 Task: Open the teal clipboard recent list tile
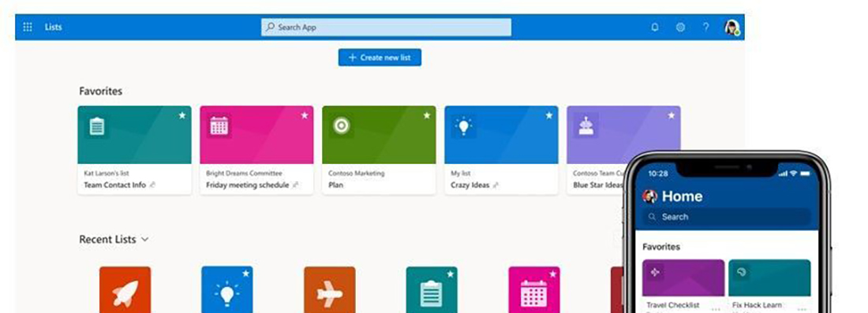tap(432, 290)
